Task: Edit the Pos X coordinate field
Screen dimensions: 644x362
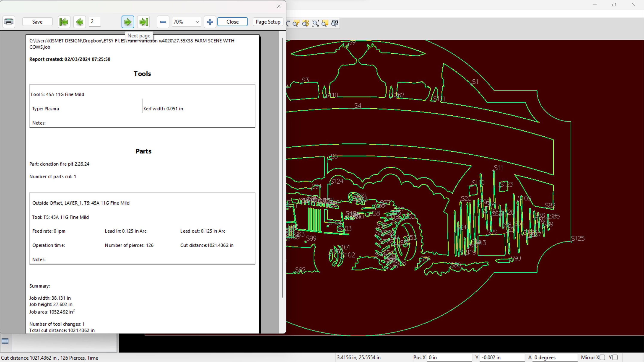Action: tap(450, 357)
